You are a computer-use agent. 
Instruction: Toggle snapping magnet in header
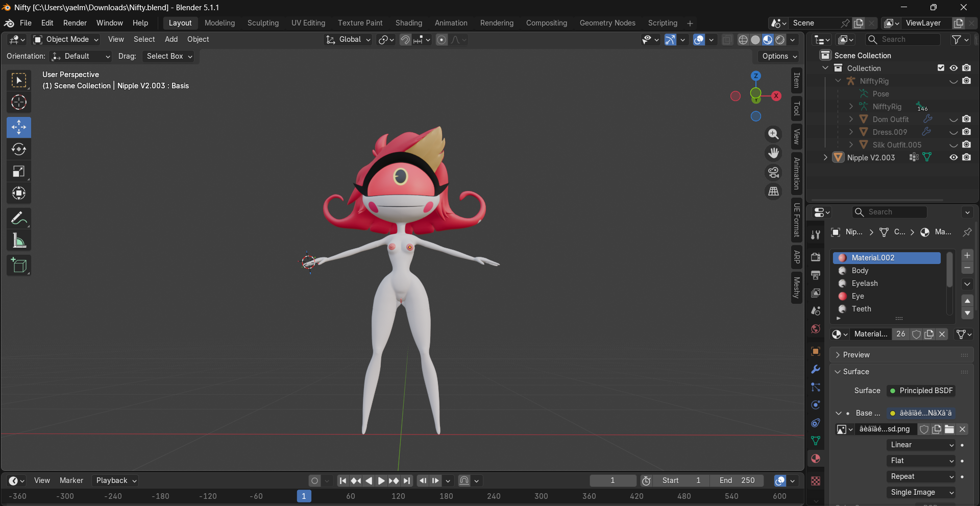tap(405, 40)
